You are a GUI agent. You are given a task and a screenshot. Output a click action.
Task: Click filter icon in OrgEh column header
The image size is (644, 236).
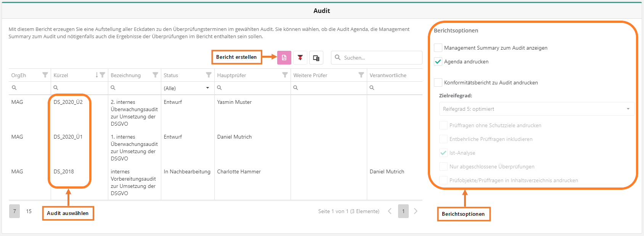pyautogui.click(x=45, y=75)
